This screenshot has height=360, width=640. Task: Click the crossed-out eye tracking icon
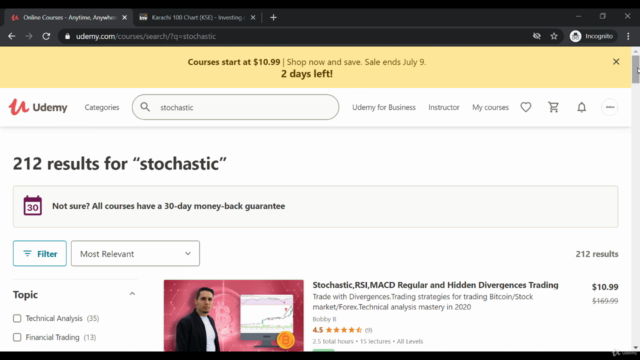(537, 36)
